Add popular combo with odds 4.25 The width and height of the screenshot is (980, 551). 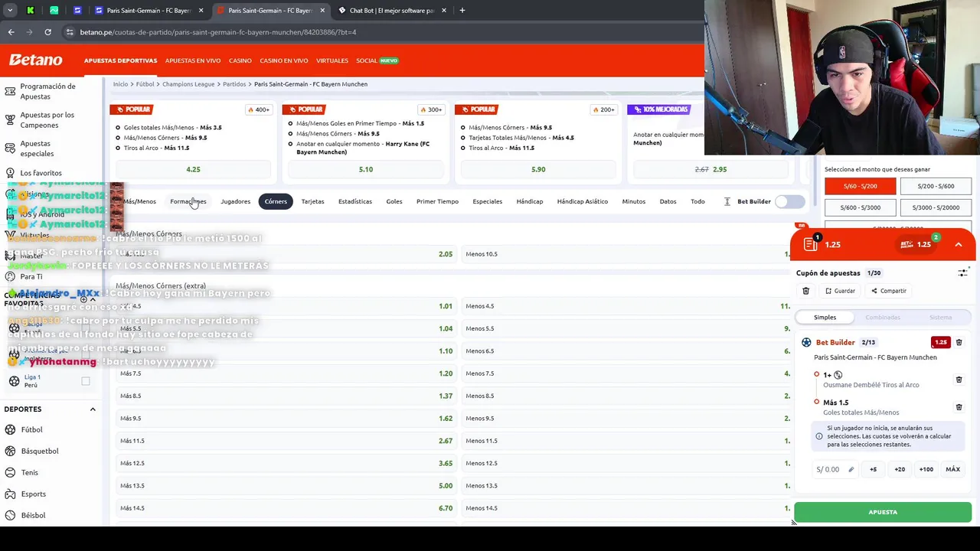(x=193, y=169)
